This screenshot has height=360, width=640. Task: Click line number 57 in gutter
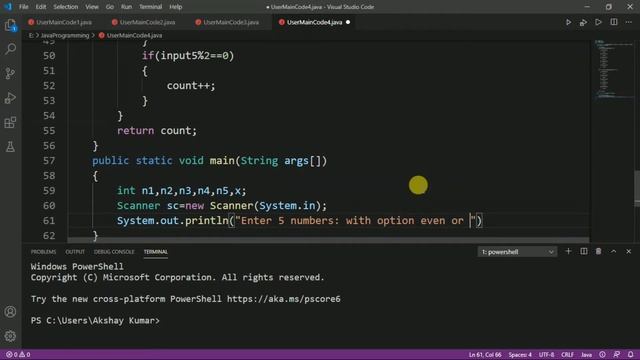click(x=49, y=161)
